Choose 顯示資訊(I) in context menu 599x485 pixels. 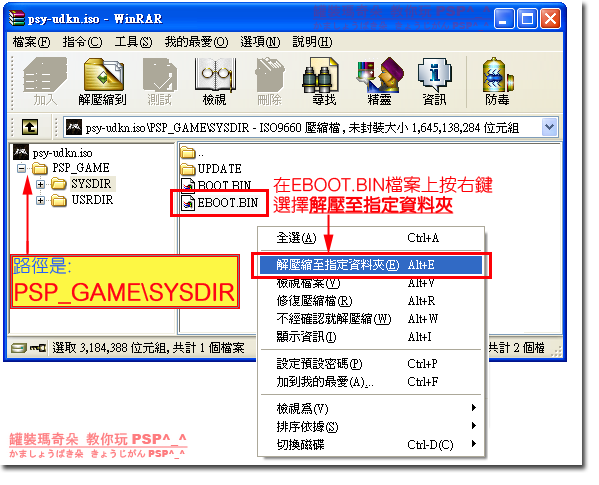point(371,337)
